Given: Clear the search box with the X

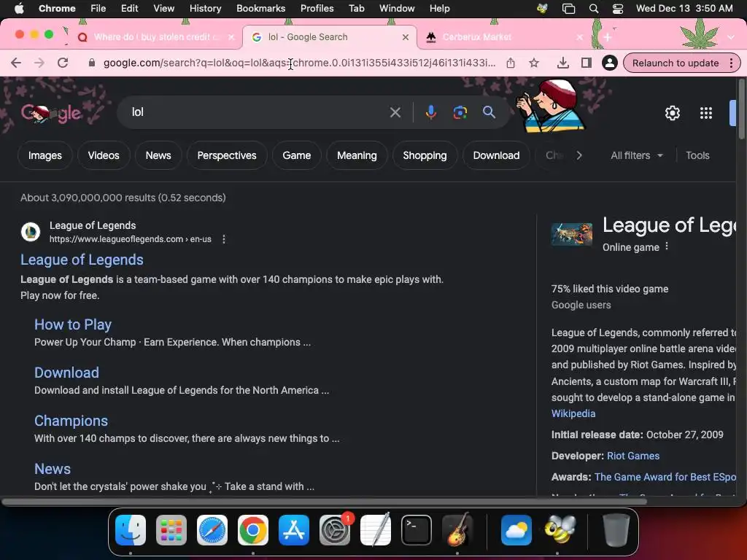Looking at the screenshot, I should pos(395,112).
